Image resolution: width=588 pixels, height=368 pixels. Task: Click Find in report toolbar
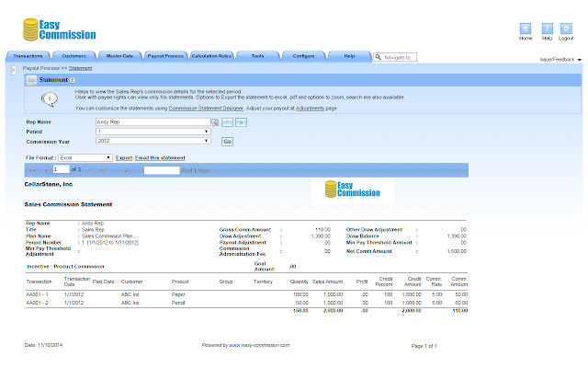[187, 170]
